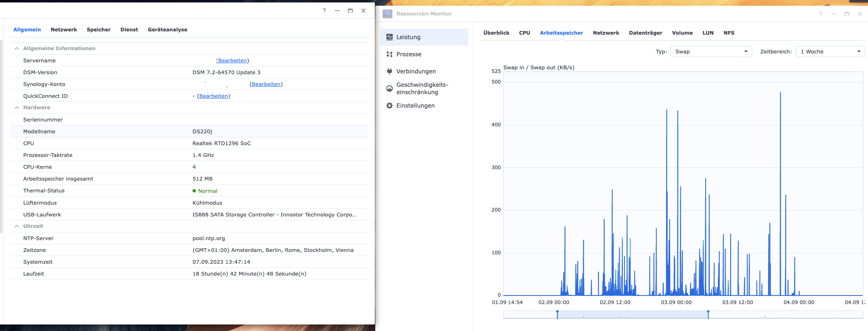Click the Prozesse icon in sidebar

[x=390, y=54]
